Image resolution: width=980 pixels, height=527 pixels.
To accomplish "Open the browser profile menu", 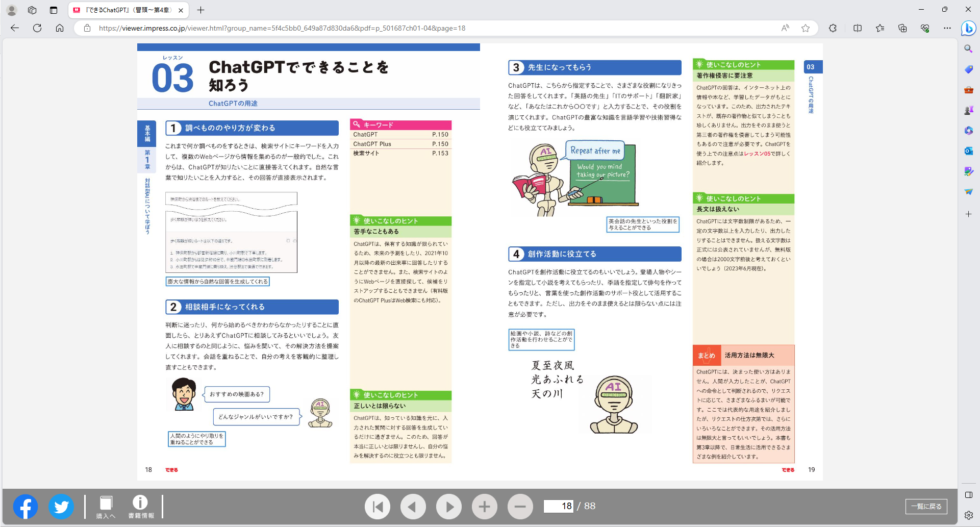I will (x=11, y=9).
